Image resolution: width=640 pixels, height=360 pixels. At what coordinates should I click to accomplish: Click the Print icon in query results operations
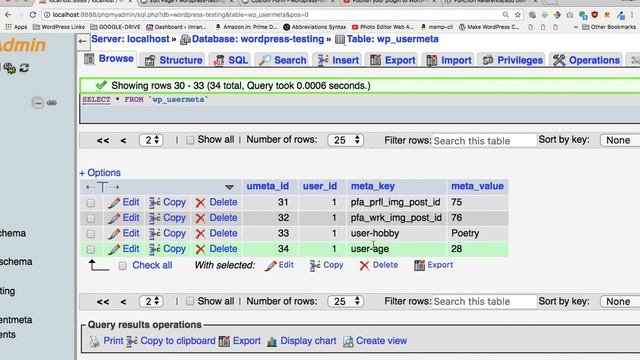94,341
